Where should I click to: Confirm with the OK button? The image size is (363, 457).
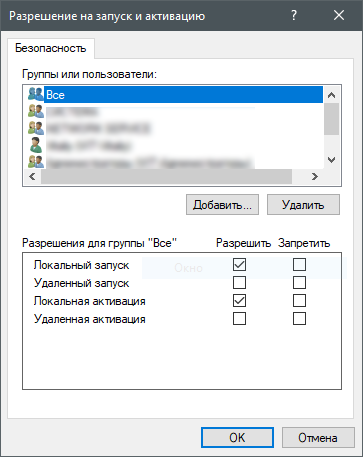click(237, 438)
